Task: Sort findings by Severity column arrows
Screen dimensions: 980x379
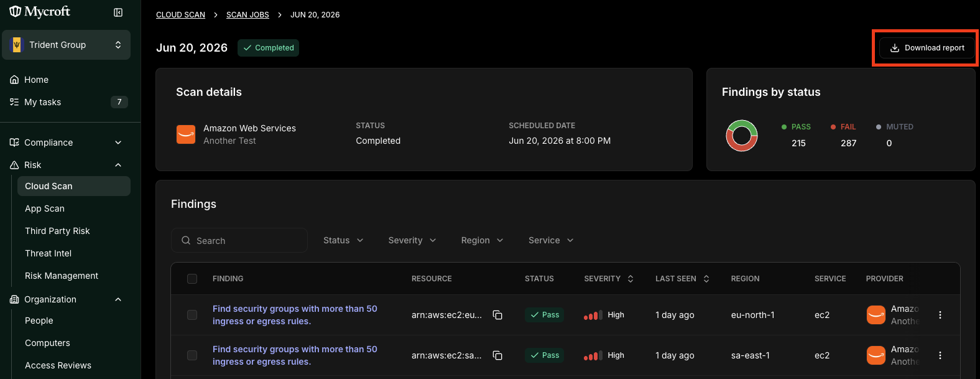Action: (631, 279)
